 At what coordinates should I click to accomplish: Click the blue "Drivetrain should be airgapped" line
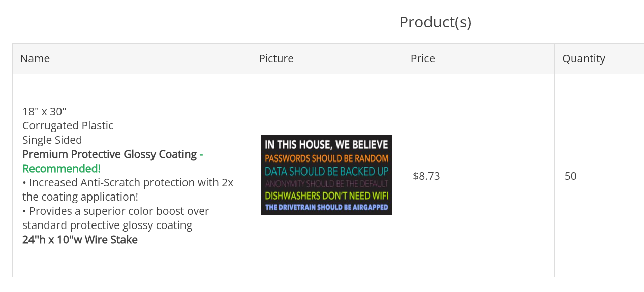point(326,207)
